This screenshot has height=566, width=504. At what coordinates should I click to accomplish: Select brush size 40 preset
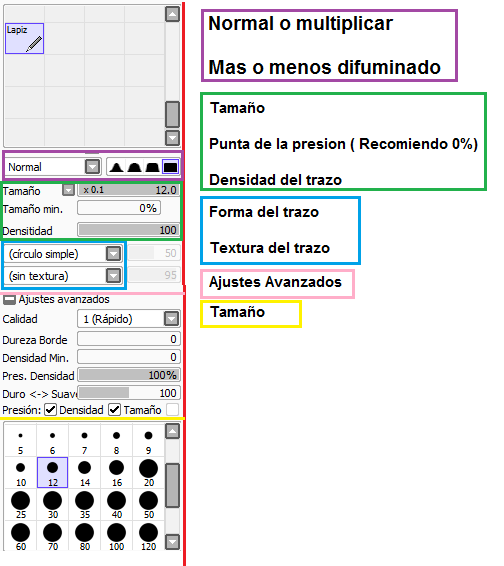click(x=116, y=505)
